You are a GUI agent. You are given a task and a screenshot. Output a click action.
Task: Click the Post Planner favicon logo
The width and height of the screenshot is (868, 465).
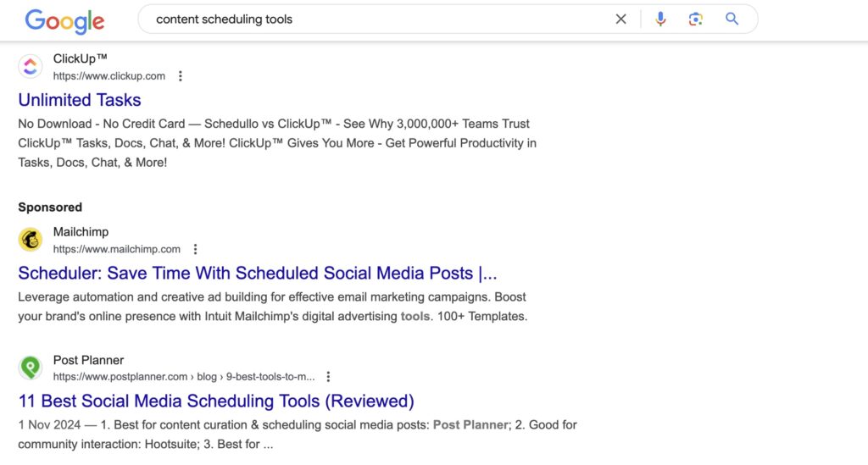click(31, 368)
